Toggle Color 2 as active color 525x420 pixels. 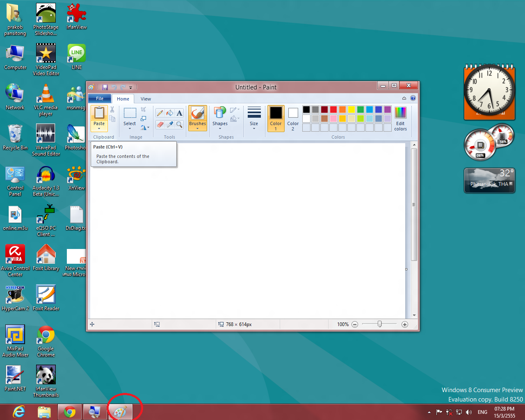click(x=292, y=118)
